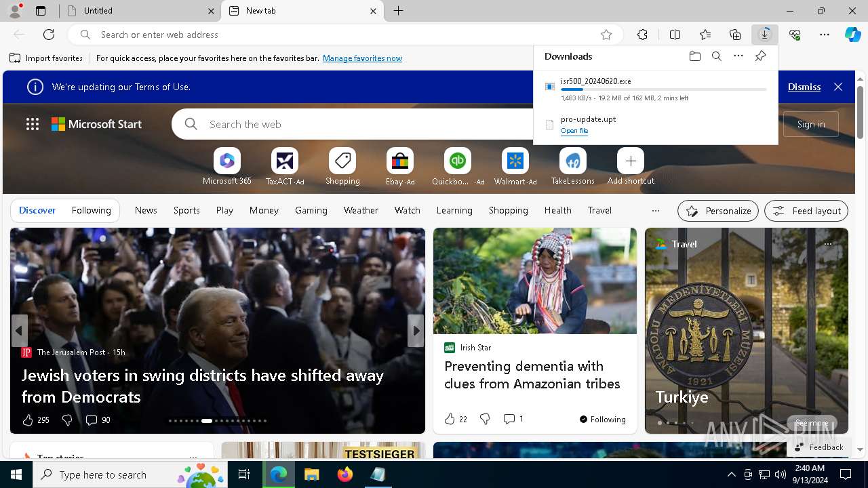
Task: Open the Extensions puzzle icon
Action: [642, 35]
